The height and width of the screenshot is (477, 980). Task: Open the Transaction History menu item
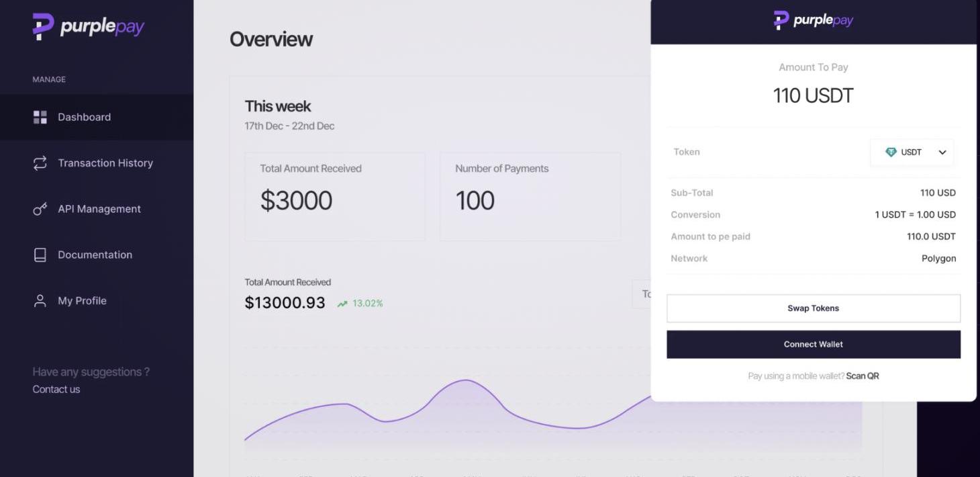coord(105,163)
